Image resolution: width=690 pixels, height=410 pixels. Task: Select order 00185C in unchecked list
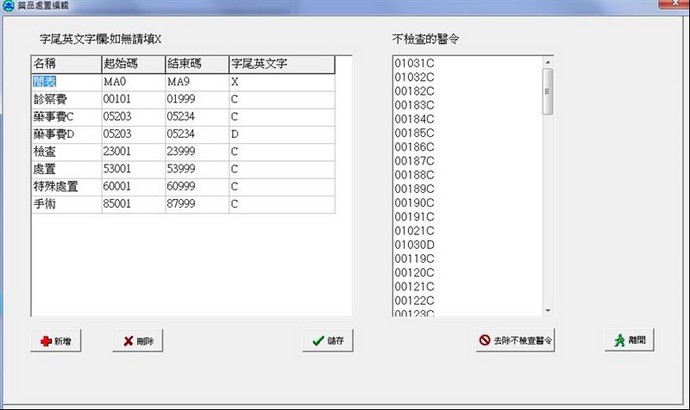(x=414, y=132)
